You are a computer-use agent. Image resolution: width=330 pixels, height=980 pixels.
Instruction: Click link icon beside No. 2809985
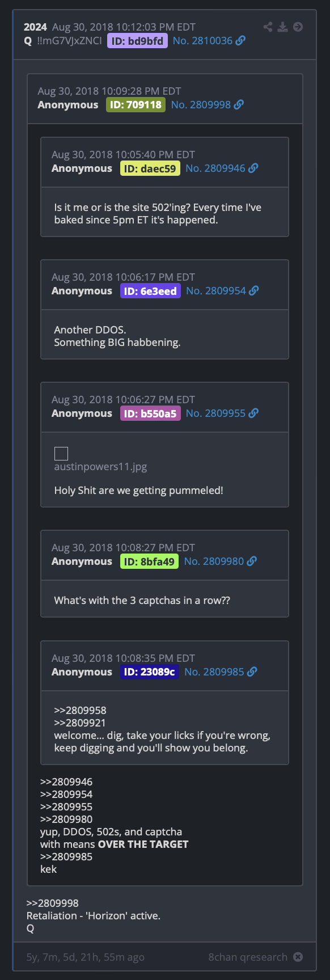point(252,672)
